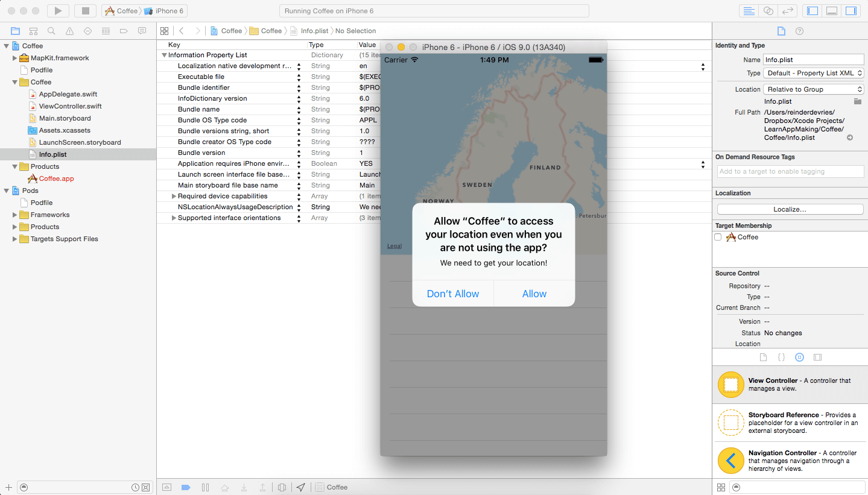
Task: Select the Object library icon
Action: (x=799, y=357)
